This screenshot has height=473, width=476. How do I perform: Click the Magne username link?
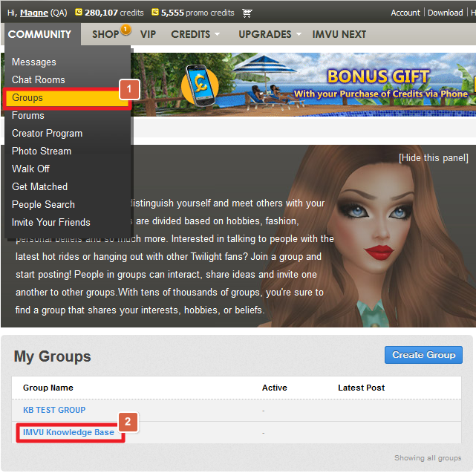point(34,13)
